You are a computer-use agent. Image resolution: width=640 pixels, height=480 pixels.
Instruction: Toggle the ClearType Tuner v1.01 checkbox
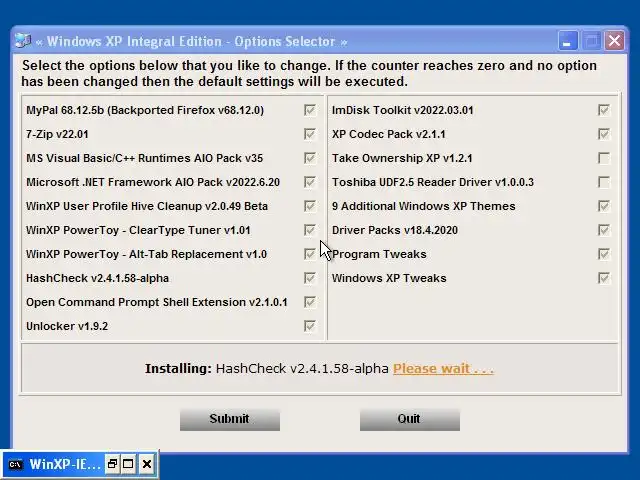point(310,230)
